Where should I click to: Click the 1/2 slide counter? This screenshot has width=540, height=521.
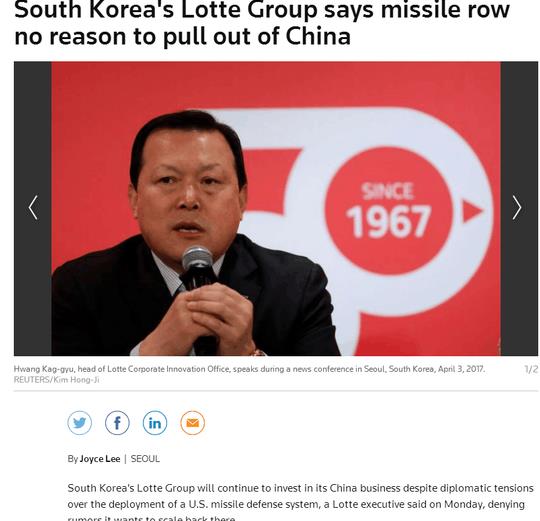[531, 369]
